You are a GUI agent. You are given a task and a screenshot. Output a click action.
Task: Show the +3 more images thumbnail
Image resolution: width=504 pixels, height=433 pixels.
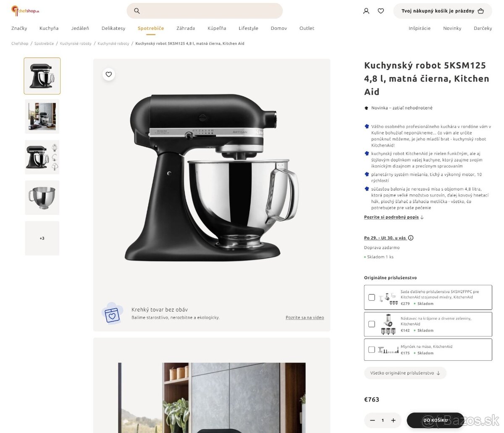coord(42,238)
